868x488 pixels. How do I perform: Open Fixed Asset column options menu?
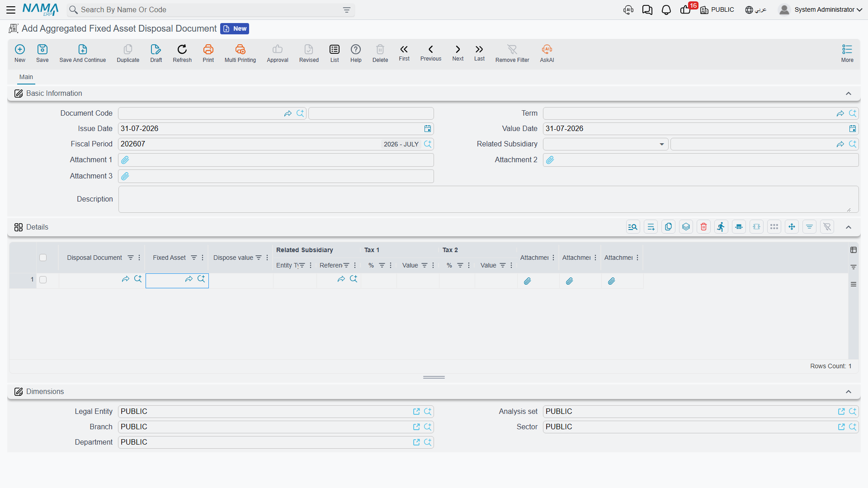(203, 258)
